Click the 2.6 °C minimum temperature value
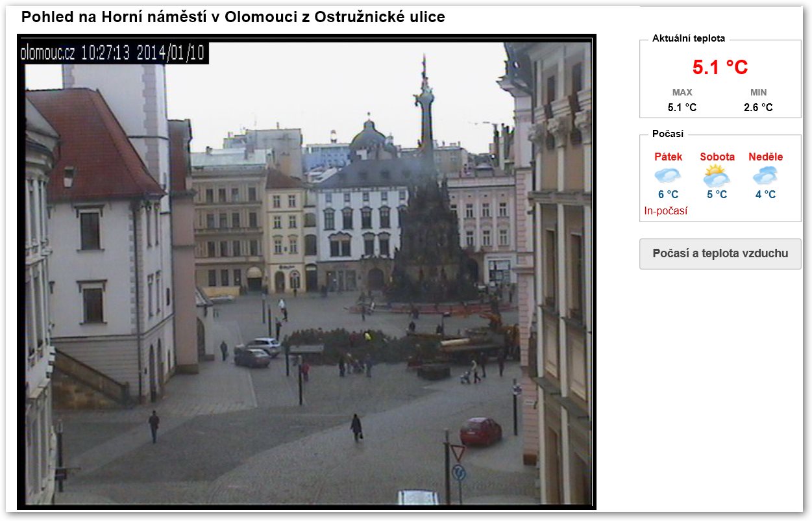Viewport: 812px width, 521px height. pyautogui.click(x=758, y=107)
